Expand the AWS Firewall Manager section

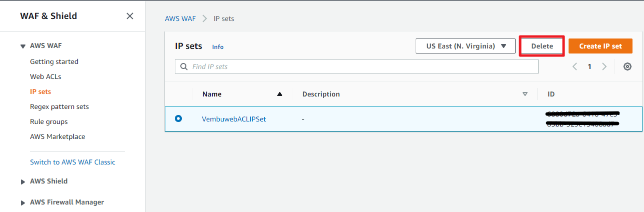23,202
